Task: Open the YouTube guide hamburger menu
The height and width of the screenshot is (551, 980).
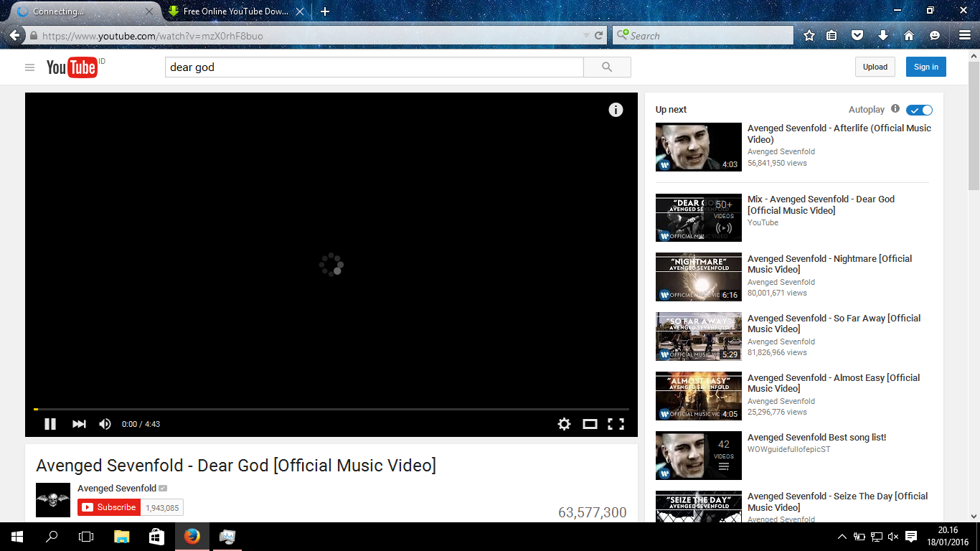Action: coord(29,67)
